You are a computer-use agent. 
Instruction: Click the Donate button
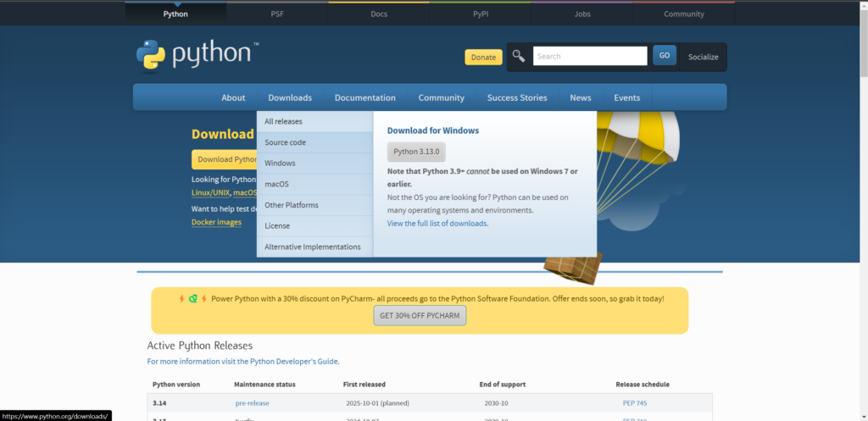tap(483, 57)
